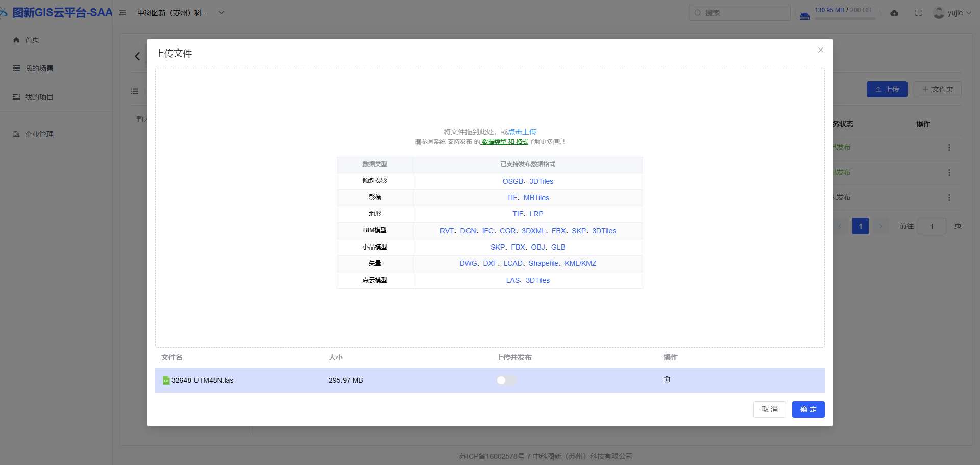Image resolution: width=980 pixels, height=465 pixels.
Task: Click the 点击上传 upload link
Action: pos(522,132)
